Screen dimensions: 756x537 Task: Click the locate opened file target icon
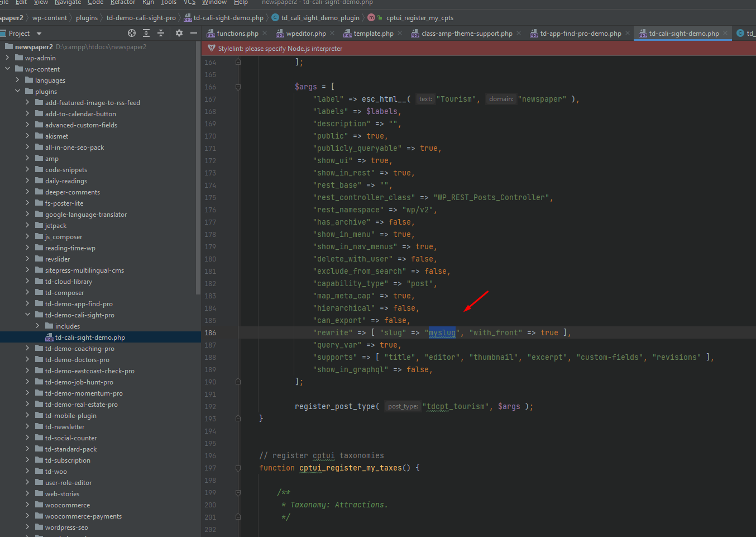(x=132, y=34)
